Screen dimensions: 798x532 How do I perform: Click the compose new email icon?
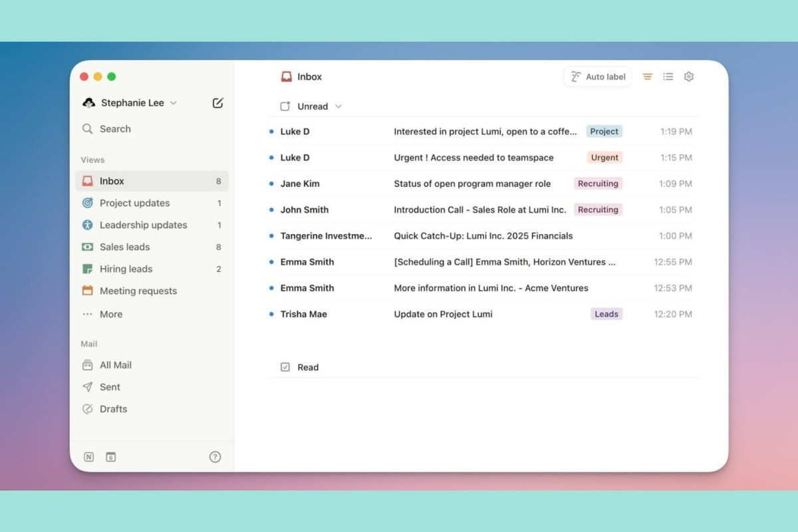pos(217,102)
